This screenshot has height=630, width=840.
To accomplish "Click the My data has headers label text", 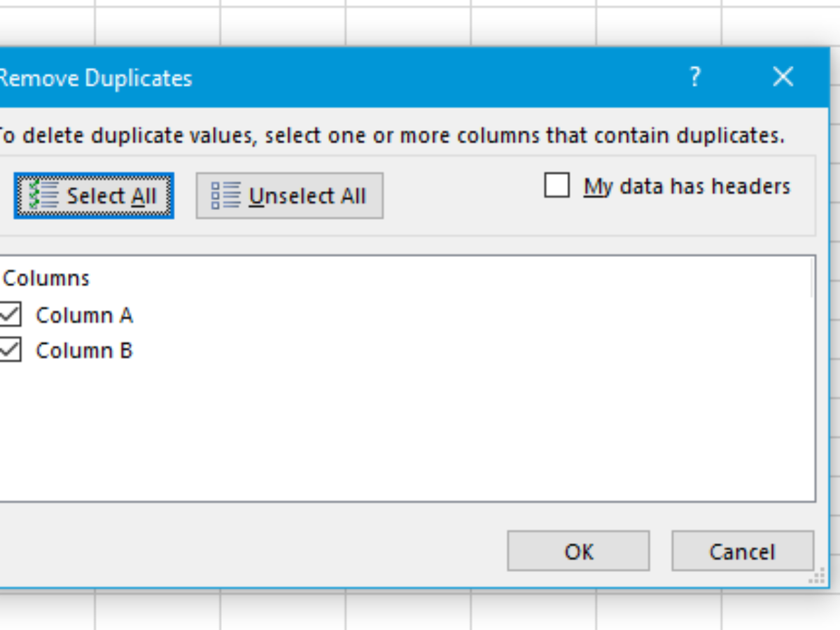I will pyautogui.click(x=687, y=187).
